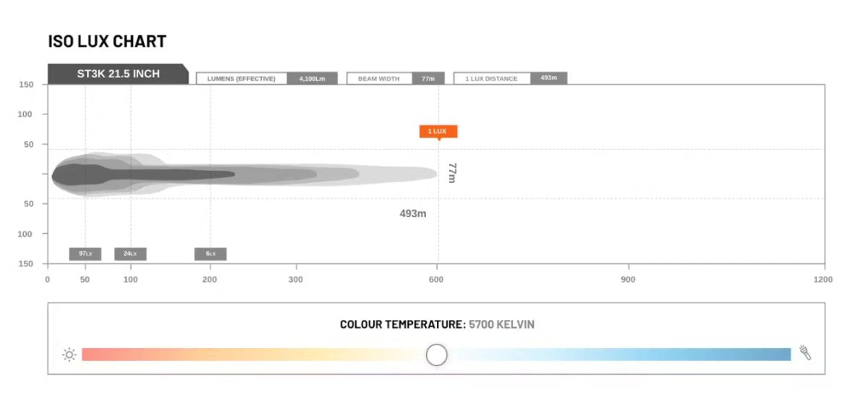Click the 6LX marker label

(x=210, y=254)
